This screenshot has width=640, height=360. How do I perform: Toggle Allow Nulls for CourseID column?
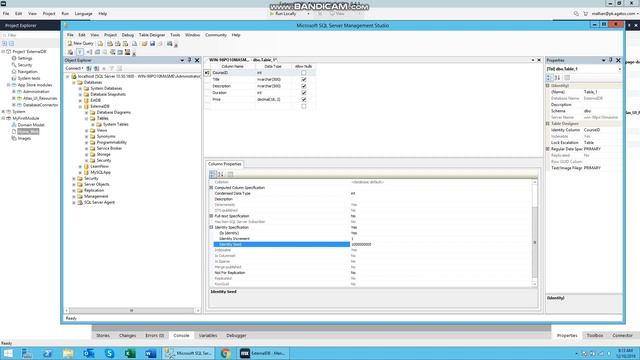[x=304, y=73]
